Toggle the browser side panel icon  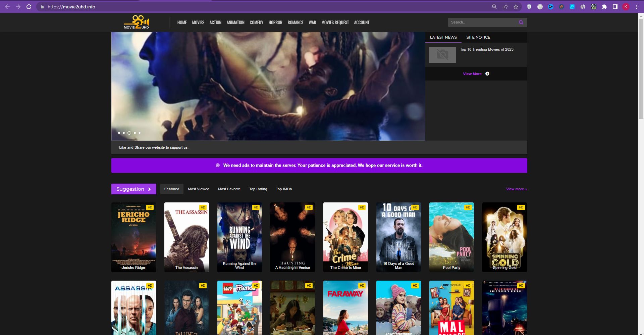tap(615, 7)
